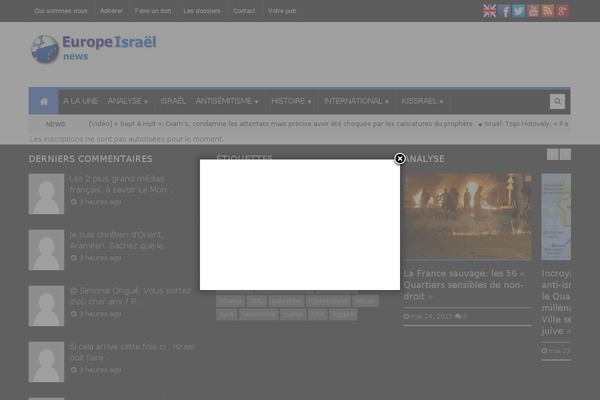Open the Facebook social icon
Image resolution: width=600 pixels, height=400 pixels.
(504, 11)
